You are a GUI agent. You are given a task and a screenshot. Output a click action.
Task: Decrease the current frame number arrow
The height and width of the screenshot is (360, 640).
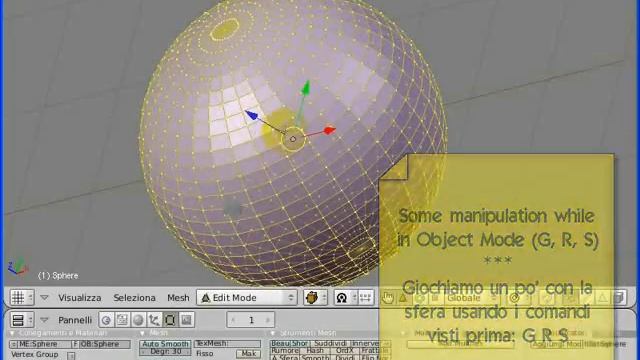[x=233, y=320]
